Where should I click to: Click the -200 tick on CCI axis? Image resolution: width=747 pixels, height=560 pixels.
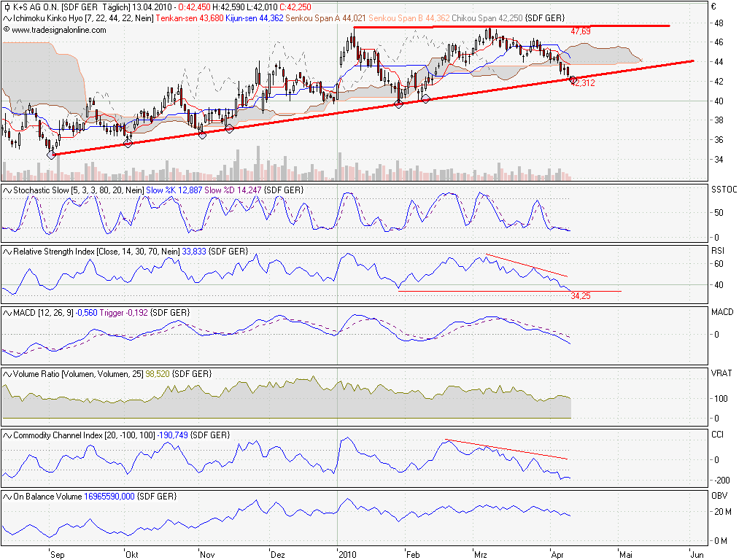721,481
